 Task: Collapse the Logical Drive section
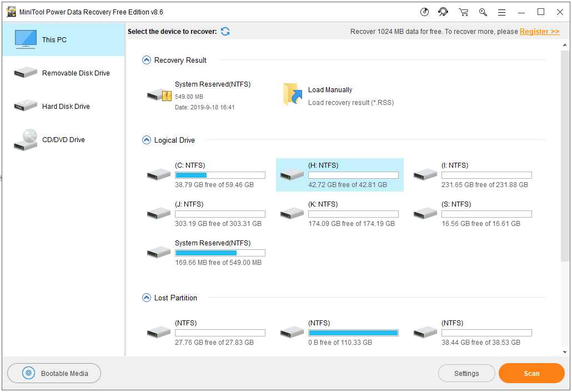(147, 140)
